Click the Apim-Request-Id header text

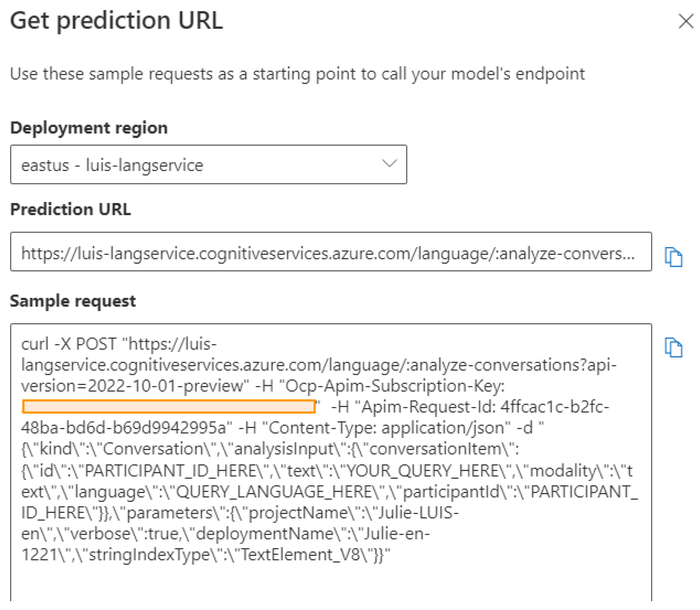pyautogui.click(x=426, y=407)
